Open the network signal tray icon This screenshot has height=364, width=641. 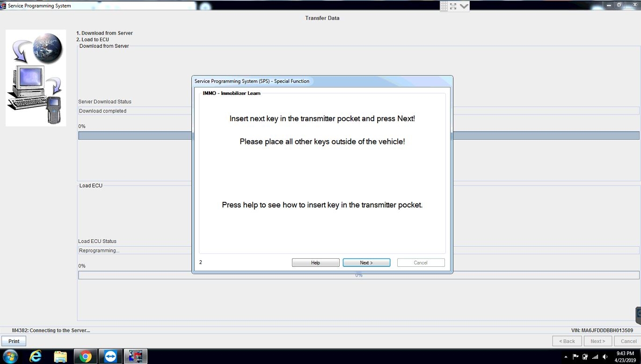595,357
